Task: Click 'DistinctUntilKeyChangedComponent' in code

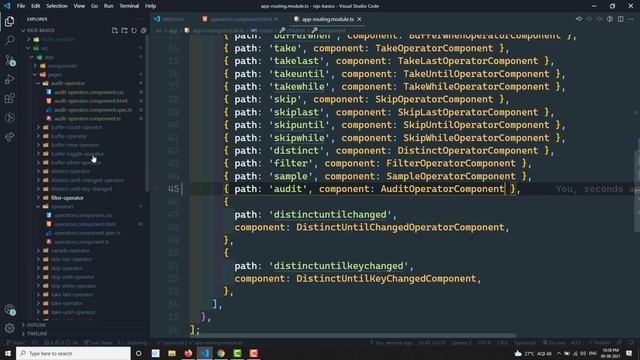Action: click(x=386, y=278)
